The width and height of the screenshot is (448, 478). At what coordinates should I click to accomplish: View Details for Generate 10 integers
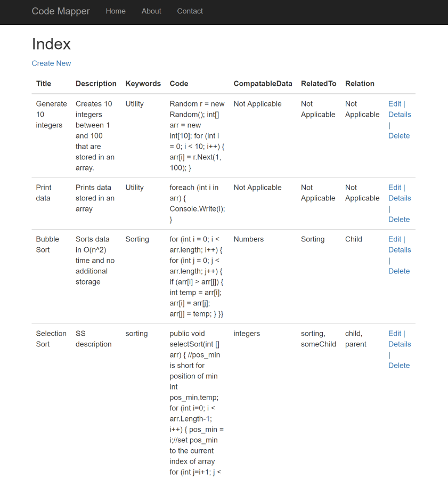[x=400, y=115]
